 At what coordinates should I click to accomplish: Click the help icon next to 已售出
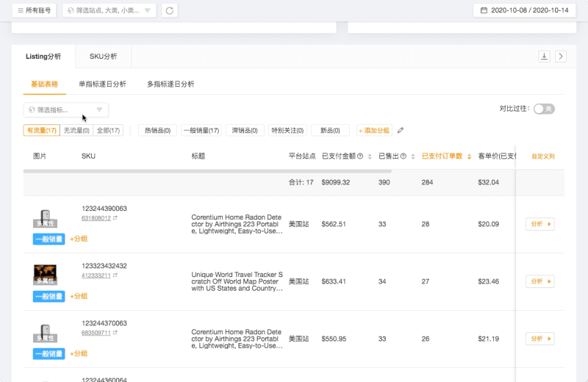coord(403,156)
